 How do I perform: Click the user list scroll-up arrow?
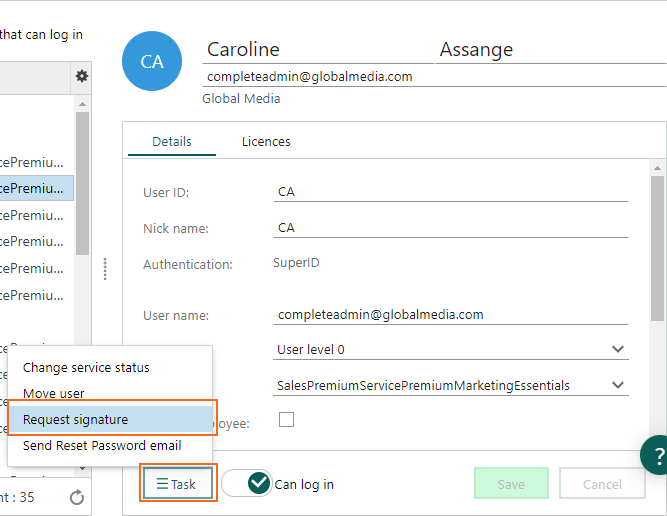click(x=83, y=104)
